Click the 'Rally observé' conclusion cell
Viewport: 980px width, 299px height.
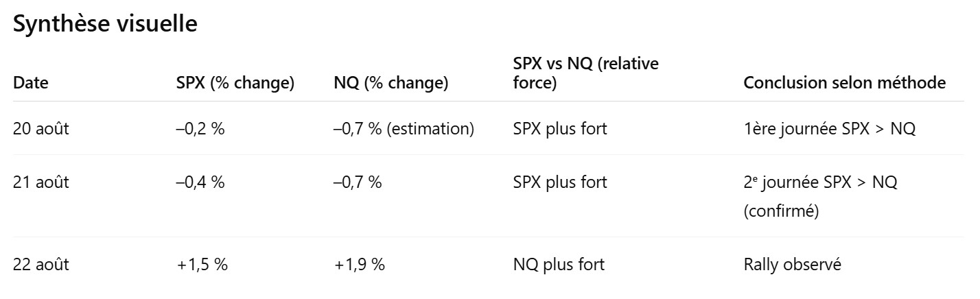tap(792, 264)
